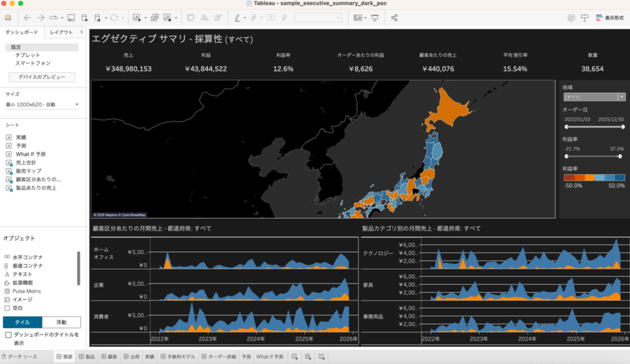The height and width of the screenshot is (364, 630).
Task: Click the Share workbook icon
Action: point(394,18)
